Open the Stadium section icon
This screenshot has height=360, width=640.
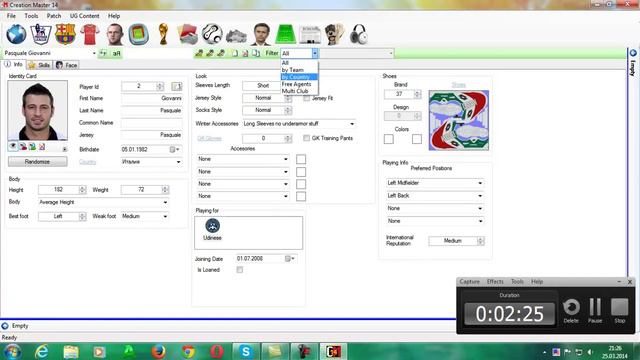(138, 34)
